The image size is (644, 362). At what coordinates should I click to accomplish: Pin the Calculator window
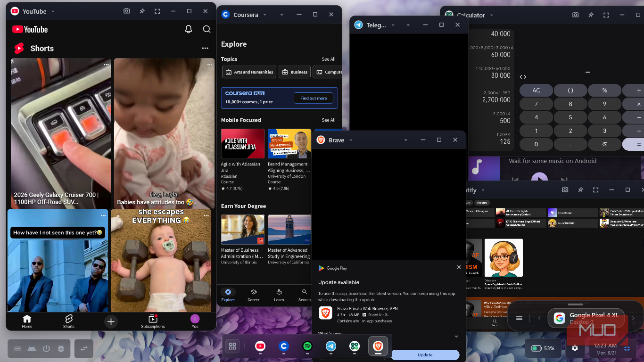[x=591, y=15]
